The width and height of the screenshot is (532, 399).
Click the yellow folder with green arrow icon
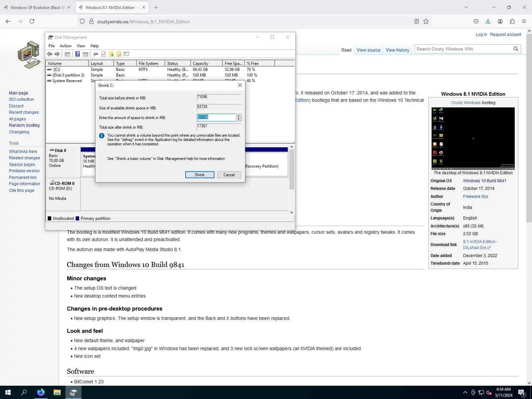tap(111, 54)
